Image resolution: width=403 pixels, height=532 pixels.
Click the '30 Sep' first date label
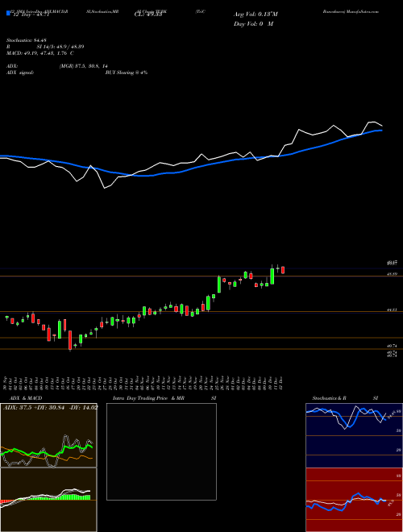point(6,383)
